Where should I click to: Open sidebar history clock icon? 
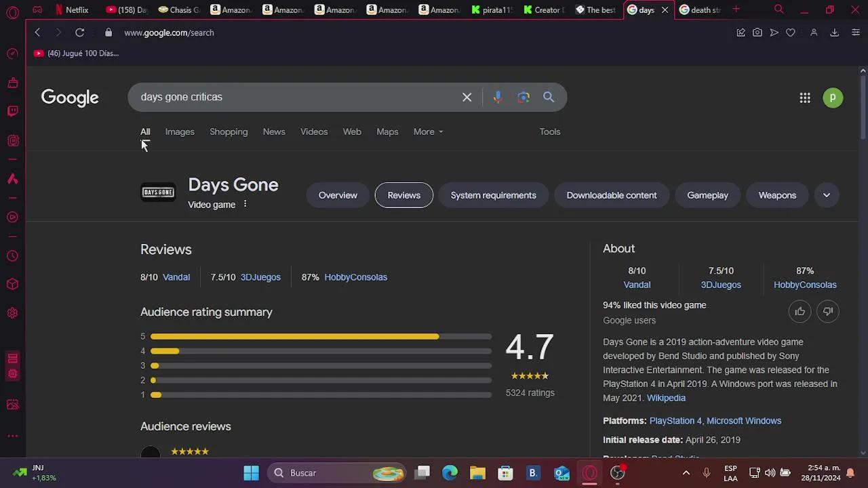(x=12, y=256)
